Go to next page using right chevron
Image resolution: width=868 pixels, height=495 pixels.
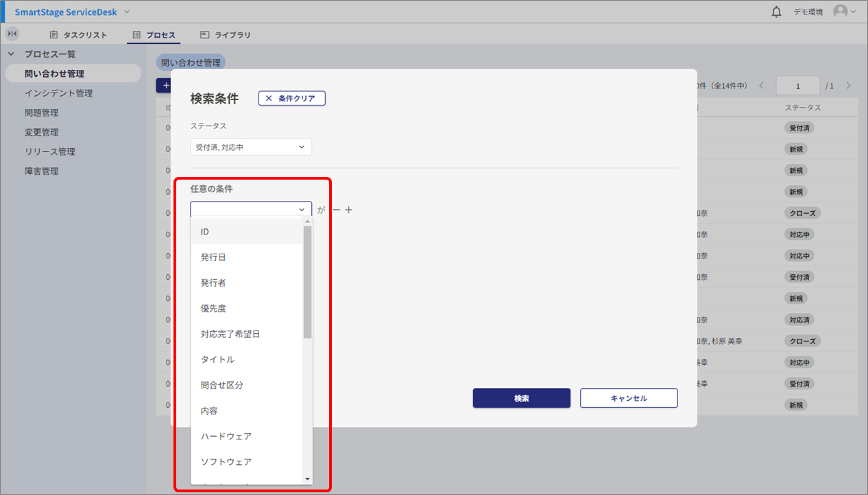tap(848, 86)
